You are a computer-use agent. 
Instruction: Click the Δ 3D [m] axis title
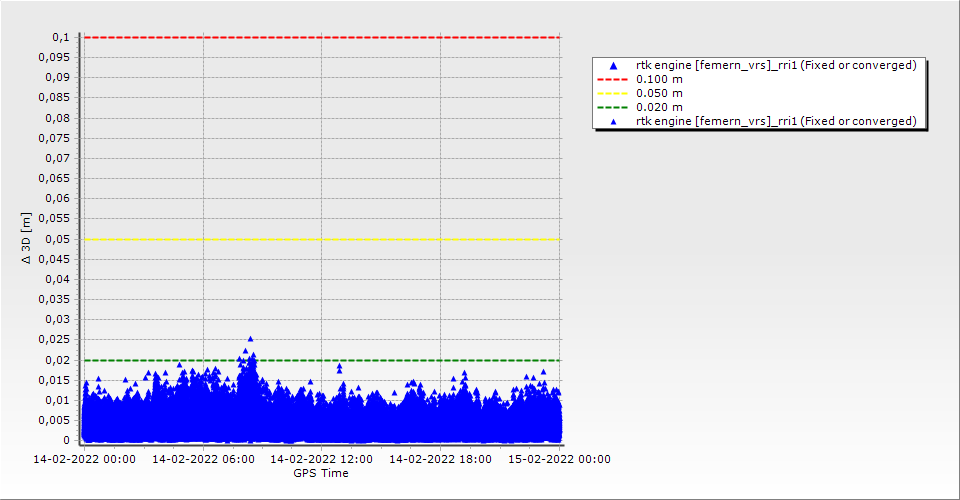coord(27,238)
